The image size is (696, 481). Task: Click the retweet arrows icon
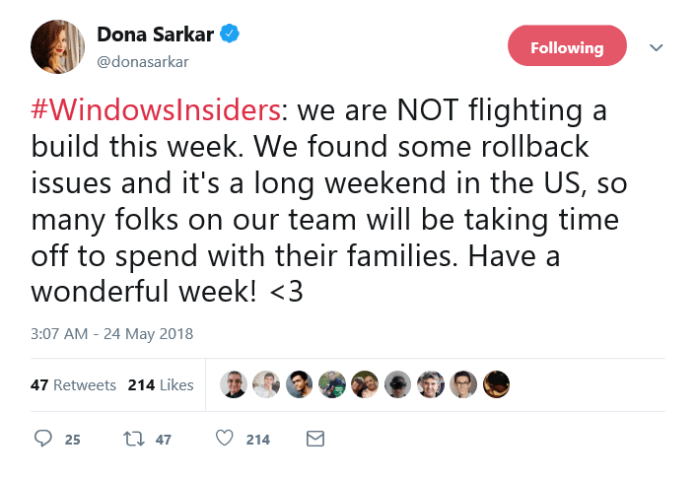coord(134,439)
